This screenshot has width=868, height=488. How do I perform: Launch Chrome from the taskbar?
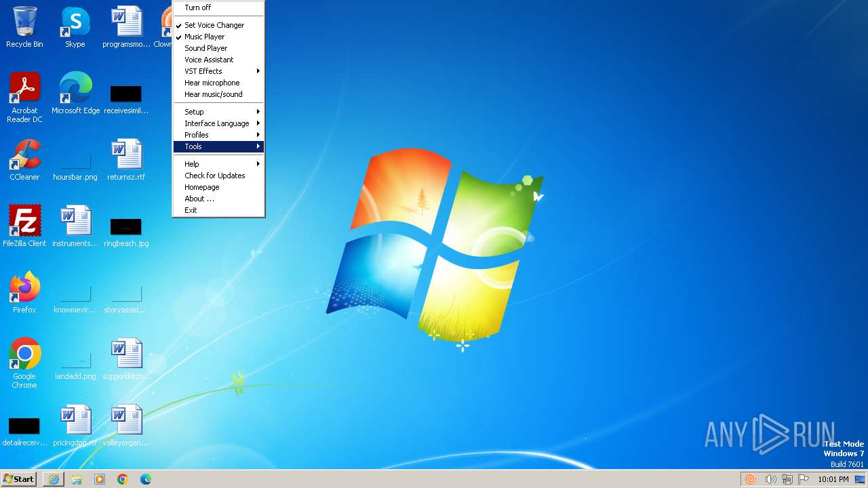coord(123,479)
